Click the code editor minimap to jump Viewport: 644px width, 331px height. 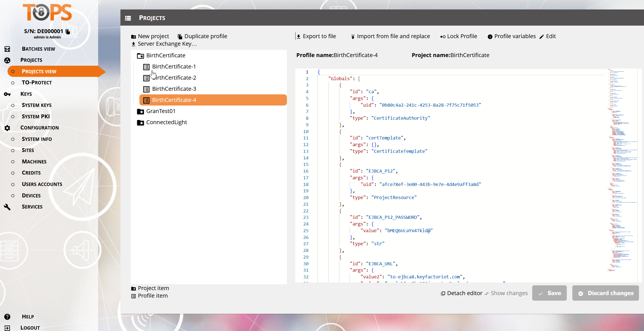pos(621,167)
